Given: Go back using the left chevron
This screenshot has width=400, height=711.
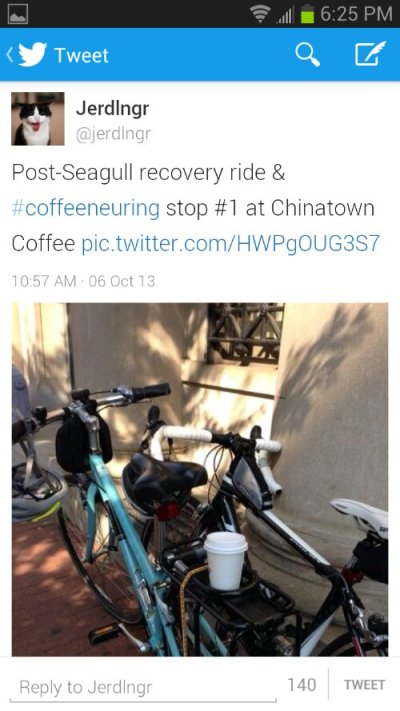Looking at the screenshot, I should pyautogui.click(x=10, y=55).
